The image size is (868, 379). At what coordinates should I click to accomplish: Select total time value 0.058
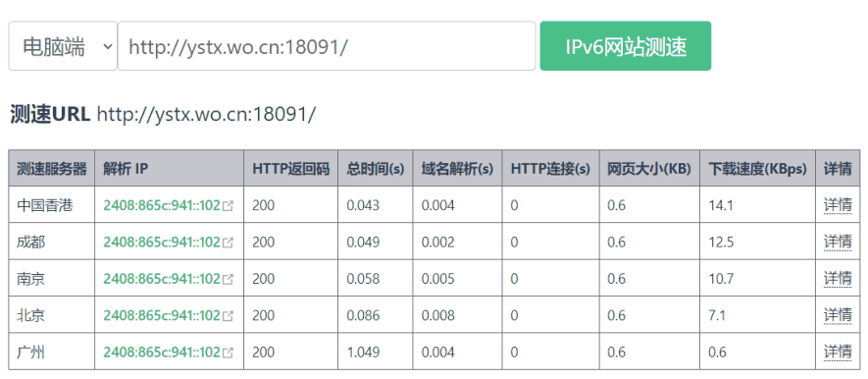coord(363,279)
